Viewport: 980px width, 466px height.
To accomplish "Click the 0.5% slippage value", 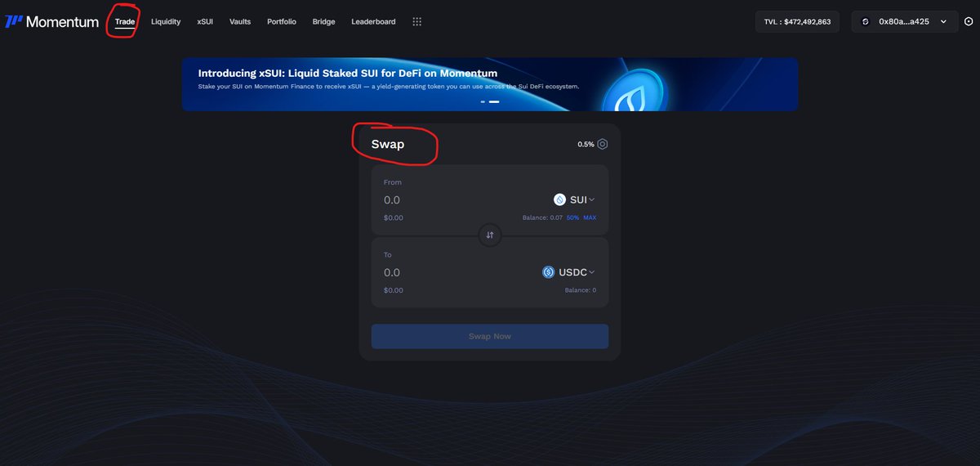I will (x=586, y=144).
